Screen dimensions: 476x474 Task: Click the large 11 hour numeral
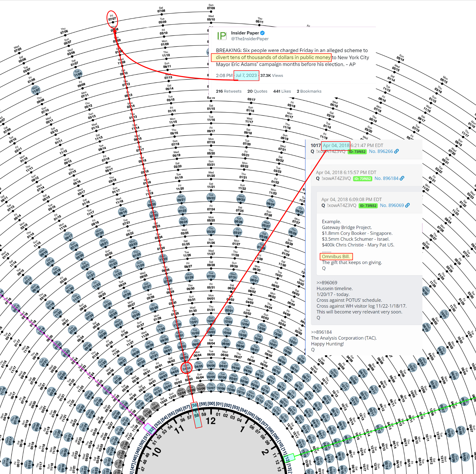point(179,430)
